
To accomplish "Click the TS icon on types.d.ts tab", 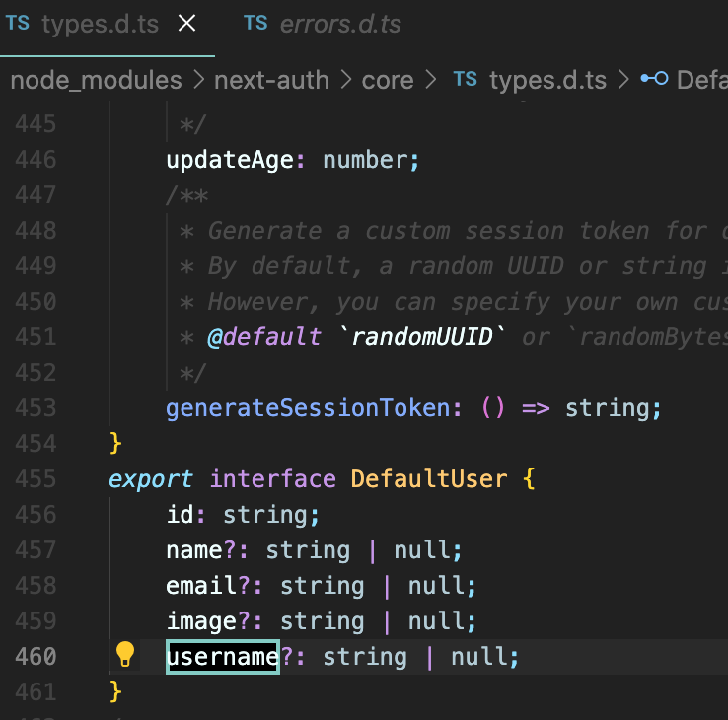I will [18, 25].
